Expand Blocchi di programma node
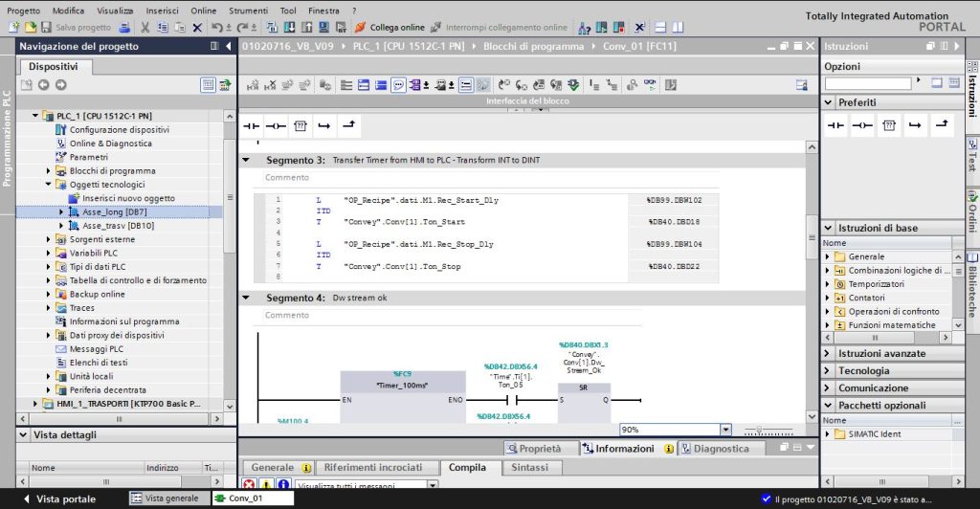980x509 pixels. (48, 170)
